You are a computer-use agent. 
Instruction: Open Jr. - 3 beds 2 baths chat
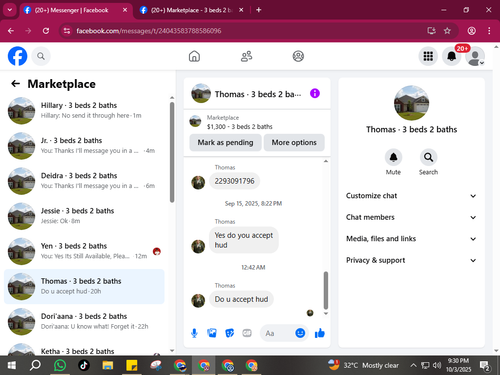click(x=84, y=146)
